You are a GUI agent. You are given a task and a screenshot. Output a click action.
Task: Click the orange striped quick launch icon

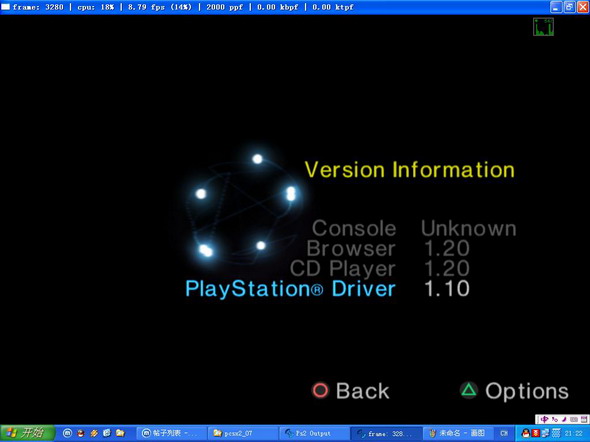click(94, 433)
